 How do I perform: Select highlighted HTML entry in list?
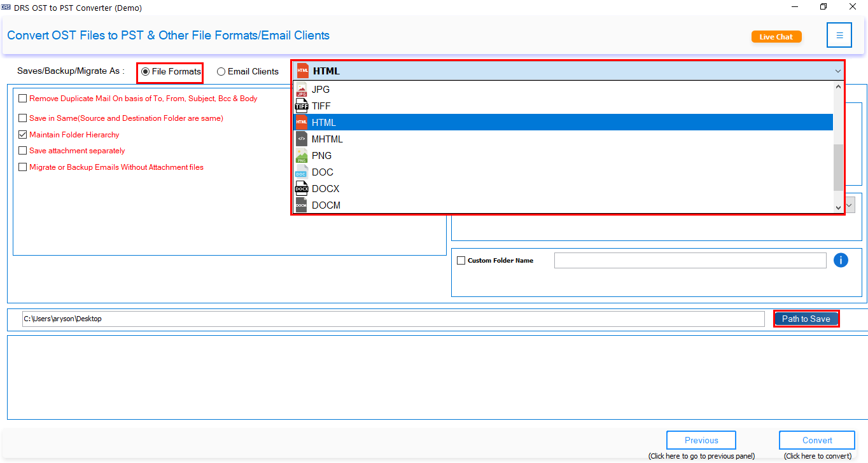coord(563,123)
